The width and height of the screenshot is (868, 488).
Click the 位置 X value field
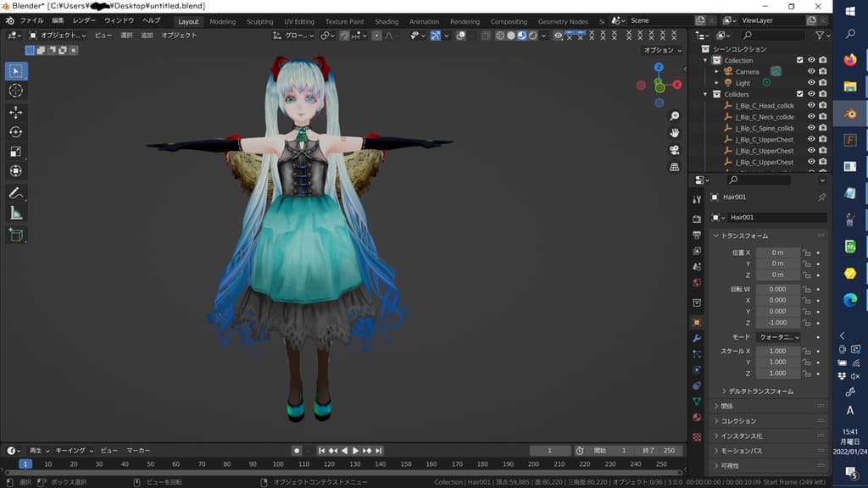coord(777,252)
